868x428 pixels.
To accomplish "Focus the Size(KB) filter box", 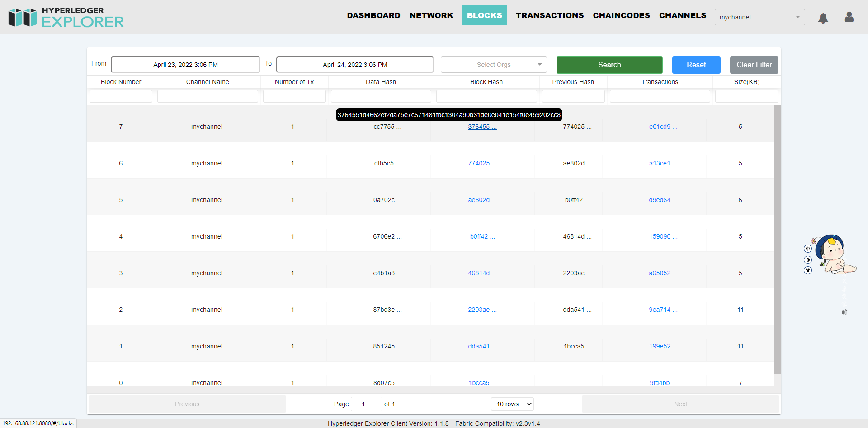I will [x=747, y=96].
